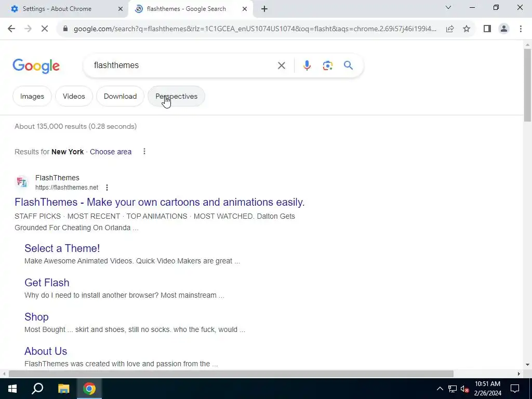Open File Explorer from taskbar

pyautogui.click(x=63, y=389)
